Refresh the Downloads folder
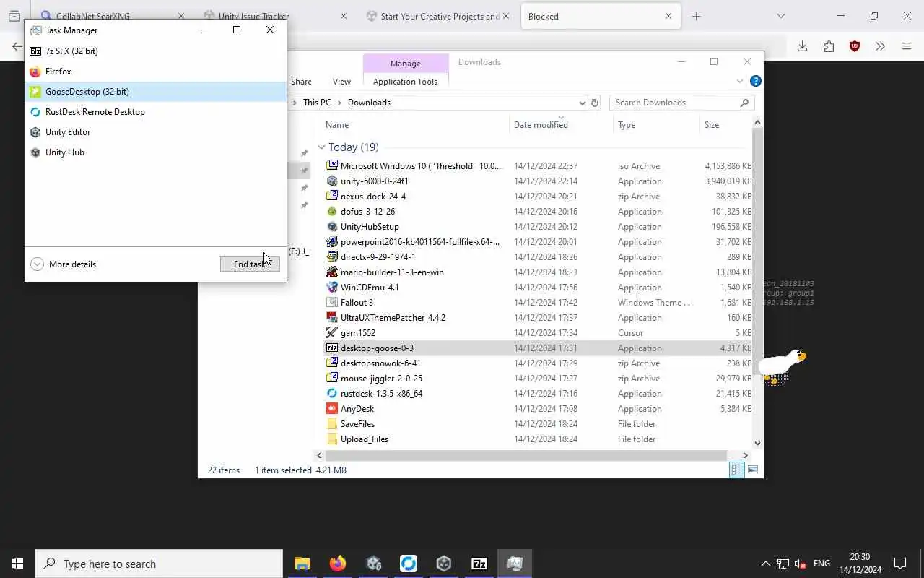Image resolution: width=924 pixels, height=578 pixels. tap(595, 103)
